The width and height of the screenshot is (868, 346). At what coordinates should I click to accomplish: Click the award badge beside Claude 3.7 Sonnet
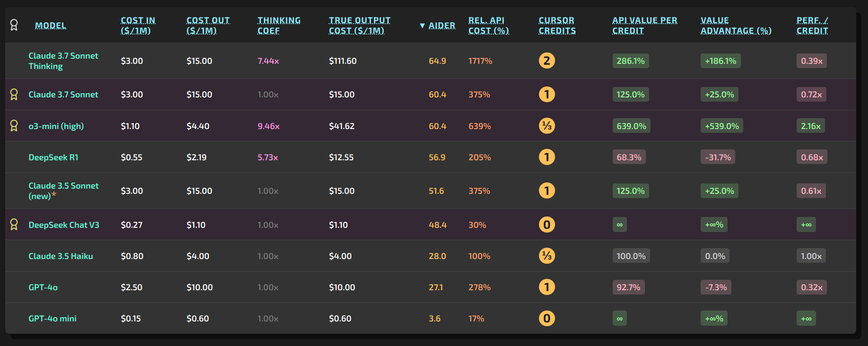coord(14,95)
